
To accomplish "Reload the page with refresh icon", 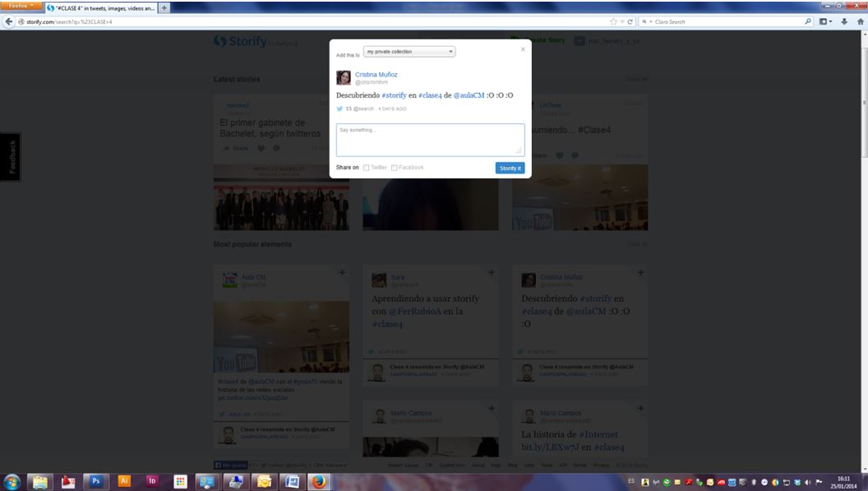I will (x=630, y=21).
